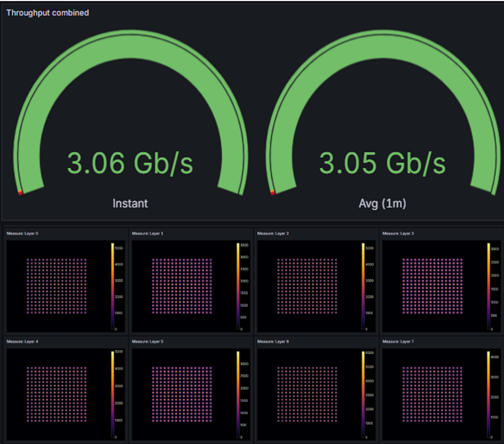Open the Throughput combined panel title menu
504x444 pixels.
pos(47,13)
